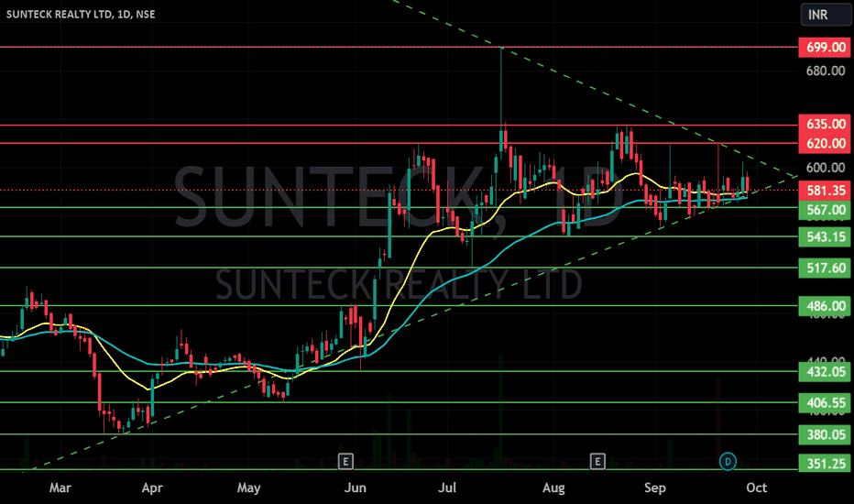854x504 pixels.
Task: Click the Oct label on time axis
Action: click(757, 488)
